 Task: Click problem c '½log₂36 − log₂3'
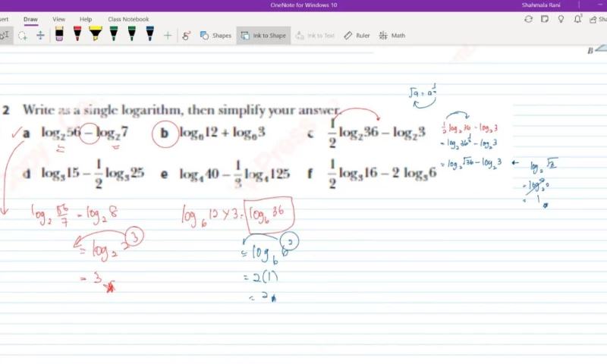point(377,133)
